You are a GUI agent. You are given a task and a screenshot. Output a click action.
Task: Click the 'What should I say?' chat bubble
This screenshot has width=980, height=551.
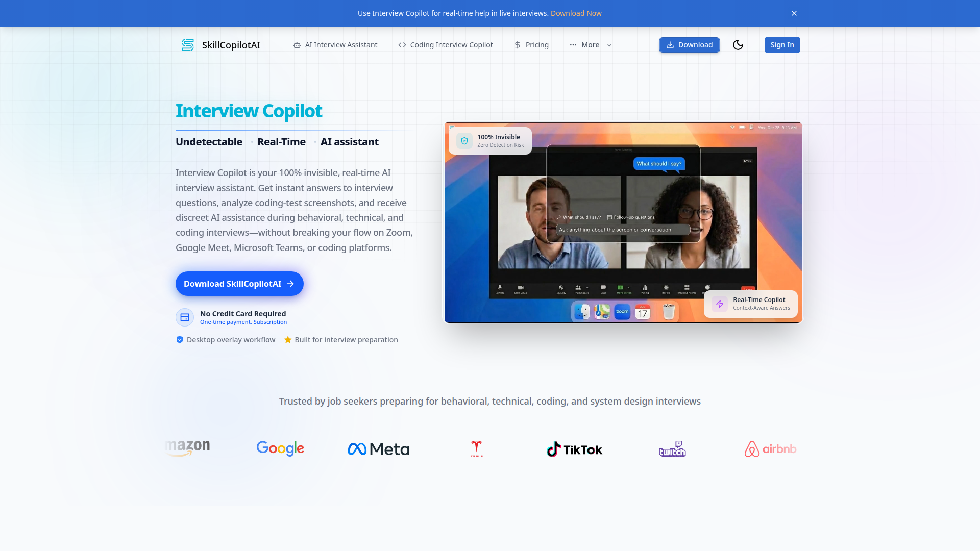click(x=659, y=164)
